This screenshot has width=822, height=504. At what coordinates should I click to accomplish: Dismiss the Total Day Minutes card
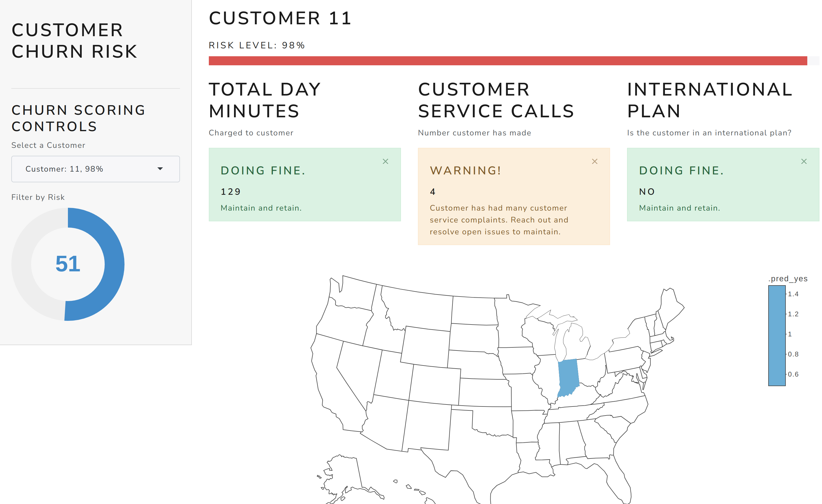pyautogui.click(x=386, y=161)
